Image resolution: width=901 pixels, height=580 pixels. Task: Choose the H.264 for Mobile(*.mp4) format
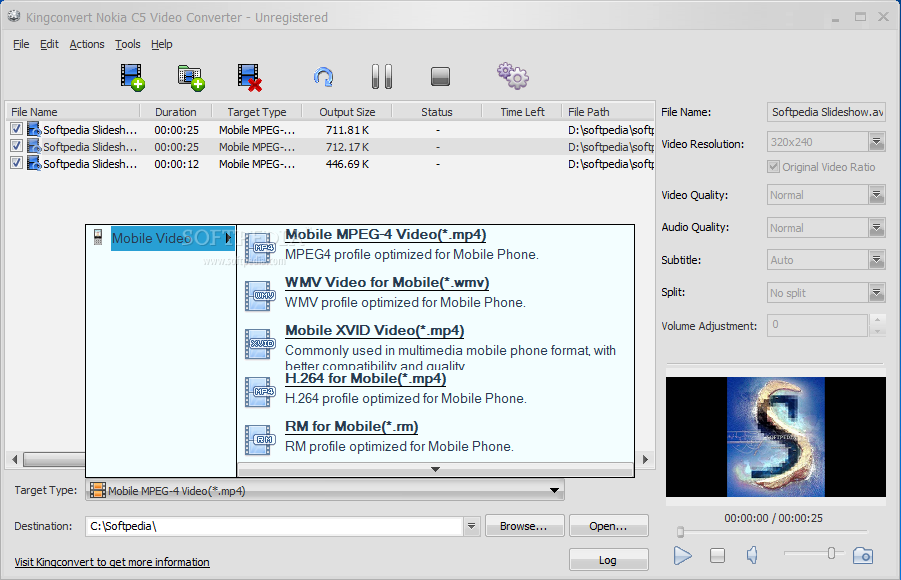pos(365,378)
